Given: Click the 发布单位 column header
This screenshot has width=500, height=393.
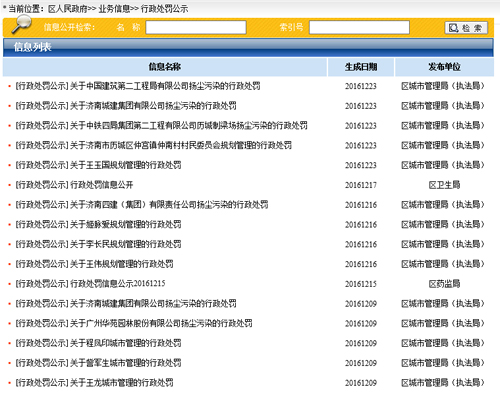Looking at the screenshot, I should coord(444,67).
